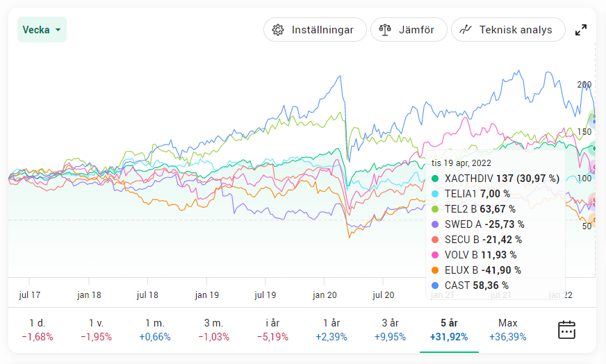Choose the 3 m. time range
The width and height of the screenshot is (606, 364).
[x=214, y=330]
